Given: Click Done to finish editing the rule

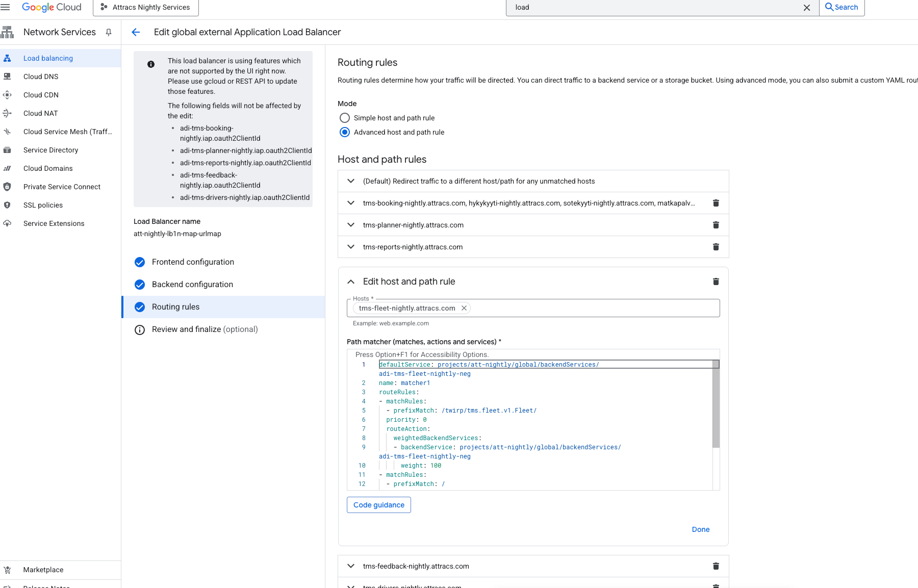Looking at the screenshot, I should [701, 529].
